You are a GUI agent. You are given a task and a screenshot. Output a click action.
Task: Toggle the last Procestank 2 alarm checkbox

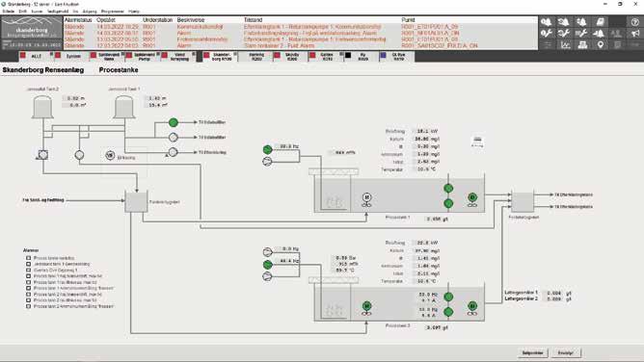[x=28, y=306]
